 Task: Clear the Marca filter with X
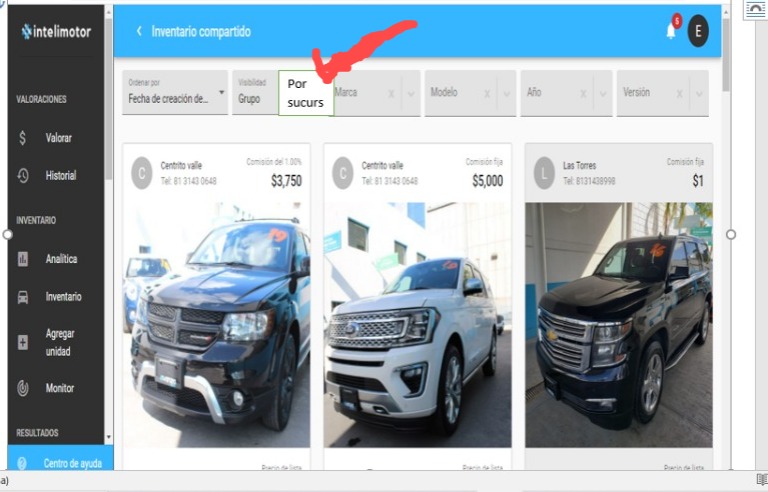coord(391,93)
